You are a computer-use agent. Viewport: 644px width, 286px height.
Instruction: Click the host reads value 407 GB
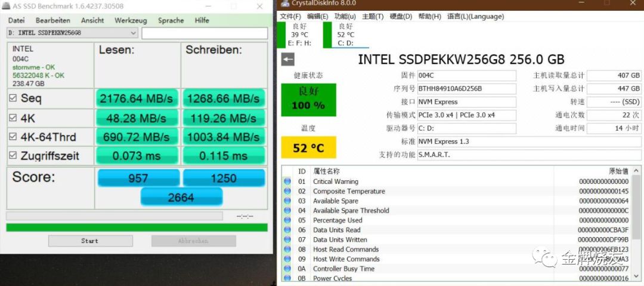(x=614, y=76)
